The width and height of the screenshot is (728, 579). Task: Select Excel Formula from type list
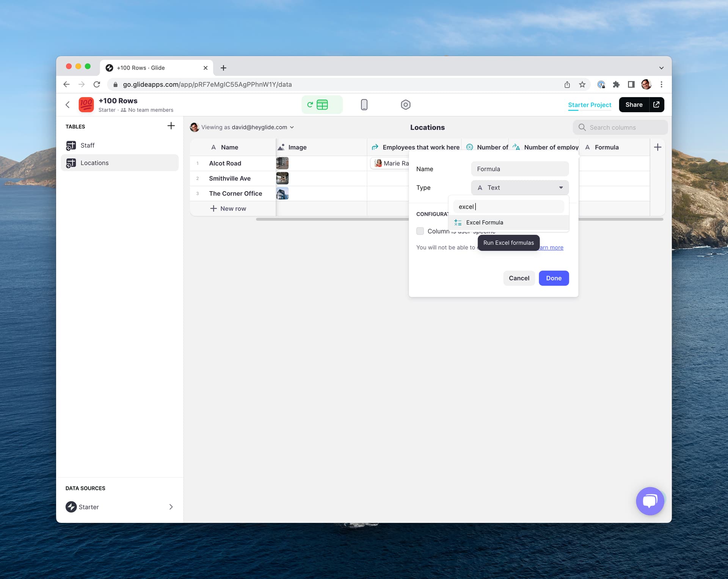[x=485, y=223]
